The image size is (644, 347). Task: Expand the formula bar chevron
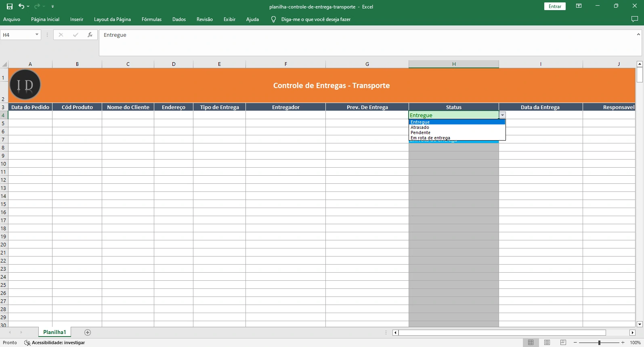click(638, 35)
